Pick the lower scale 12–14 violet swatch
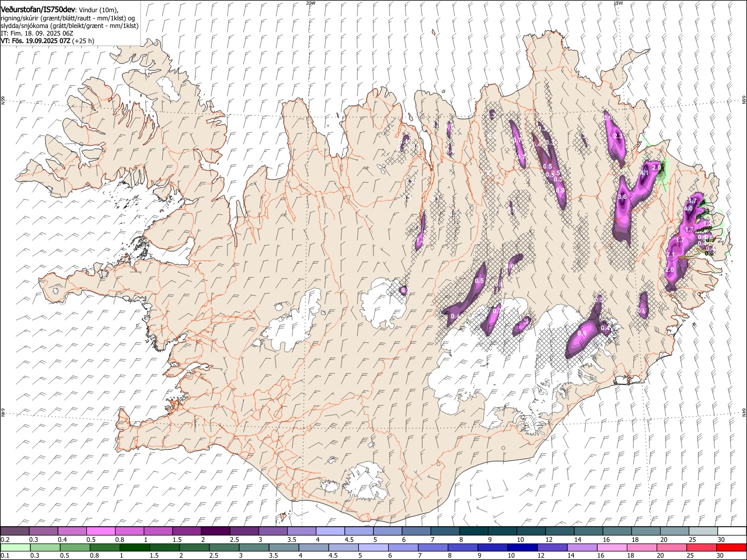The height and width of the screenshot is (560, 747). (x=552, y=548)
